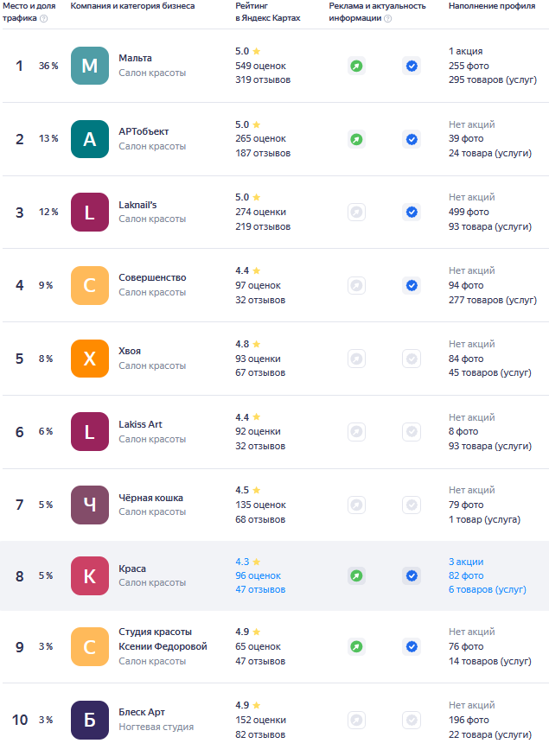Click the help icon next to 'Место и доля трафика'
The image size is (549, 756).
[x=44, y=18]
